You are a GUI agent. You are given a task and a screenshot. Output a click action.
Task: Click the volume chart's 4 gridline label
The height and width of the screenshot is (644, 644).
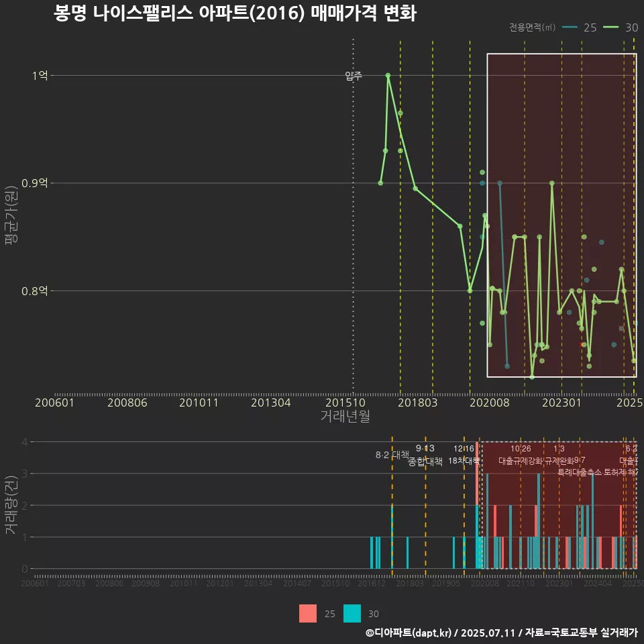25,442
